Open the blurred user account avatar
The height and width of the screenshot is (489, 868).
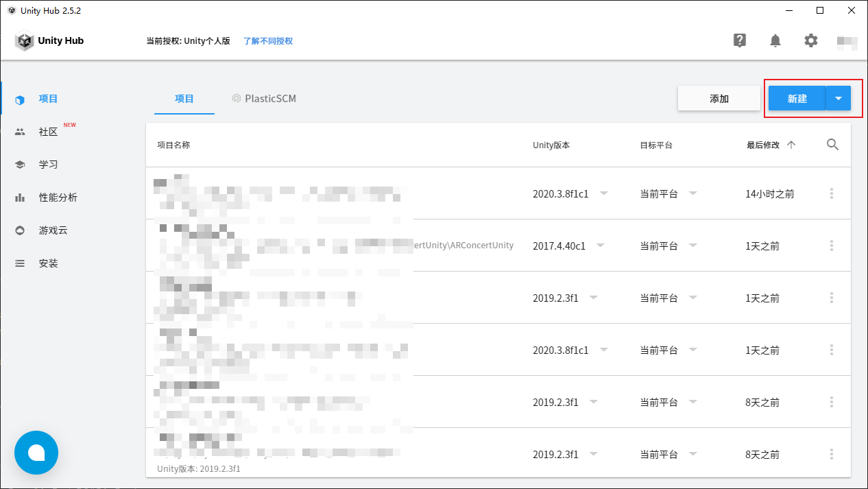coord(847,43)
